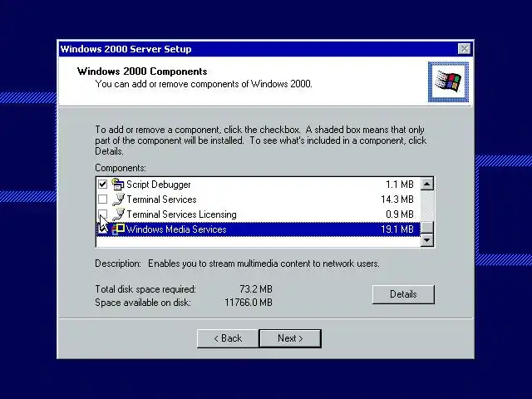The width and height of the screenshot is (532, 399).
Task: Click the components list scroll down arrow
Action: click(x=426, y=240)
